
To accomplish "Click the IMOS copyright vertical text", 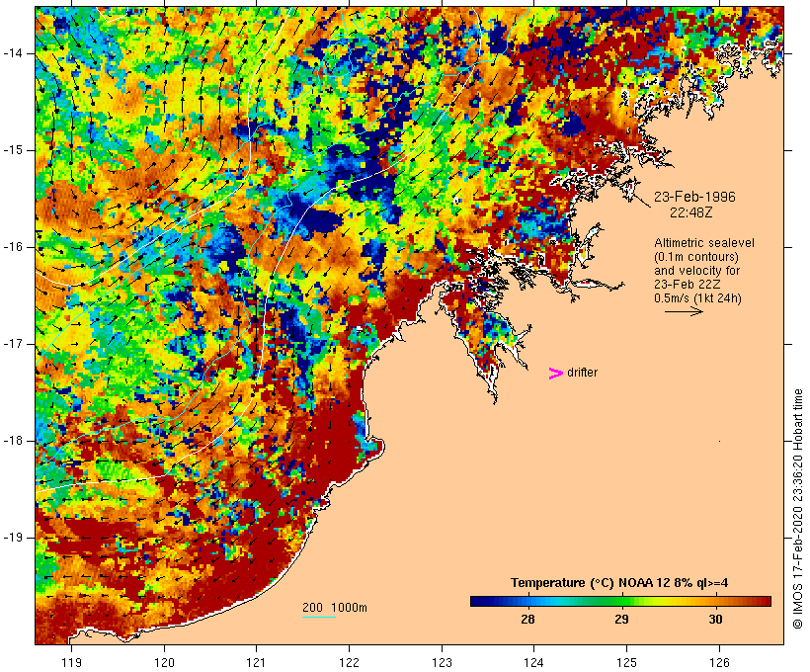I will click(797, 509).
